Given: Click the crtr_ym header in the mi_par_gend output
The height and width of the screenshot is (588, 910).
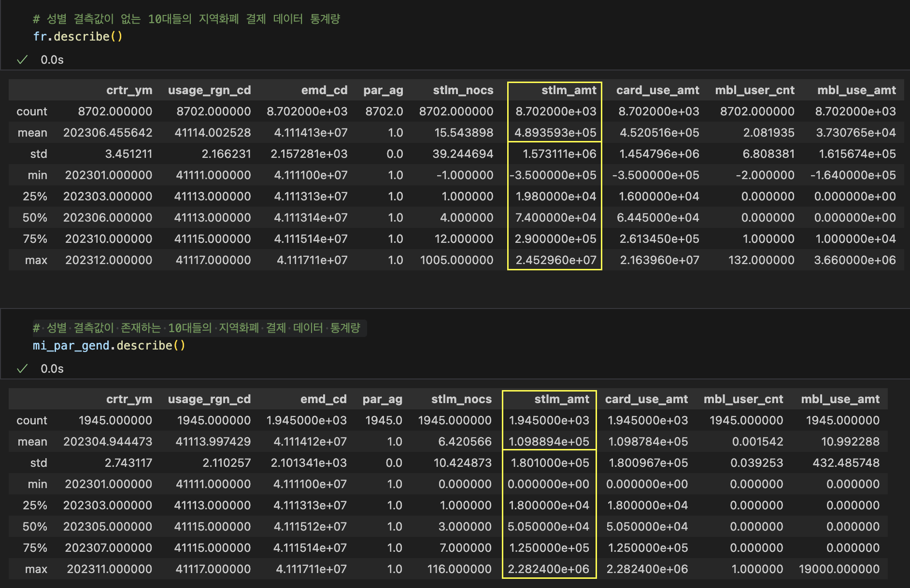Looking at the screenshot, I should (x=129, y=399).
